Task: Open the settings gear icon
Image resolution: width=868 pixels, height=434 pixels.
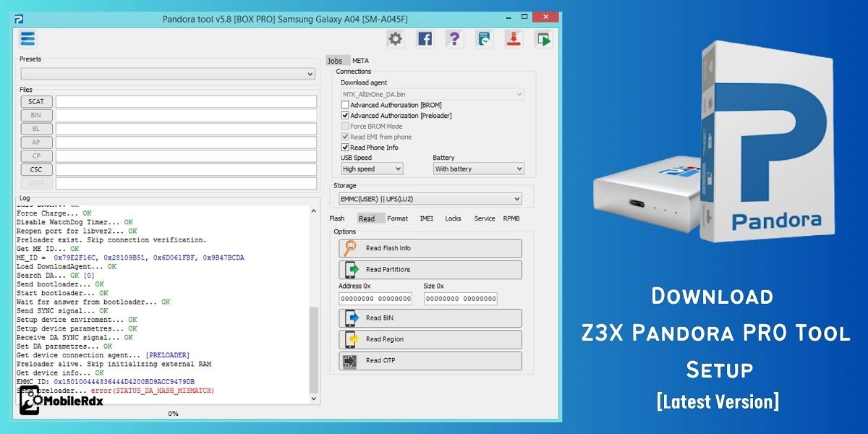Action: tap(395, 39)
